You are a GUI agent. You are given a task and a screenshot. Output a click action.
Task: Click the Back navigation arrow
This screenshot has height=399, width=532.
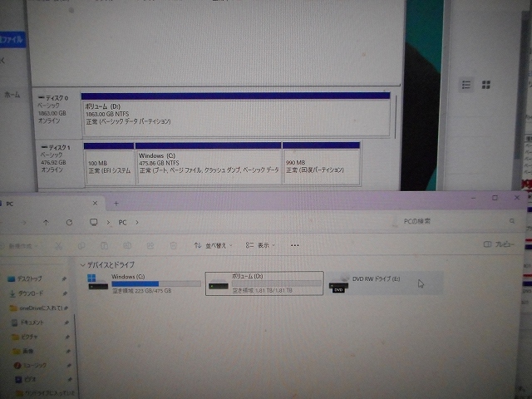pos(22,223)
